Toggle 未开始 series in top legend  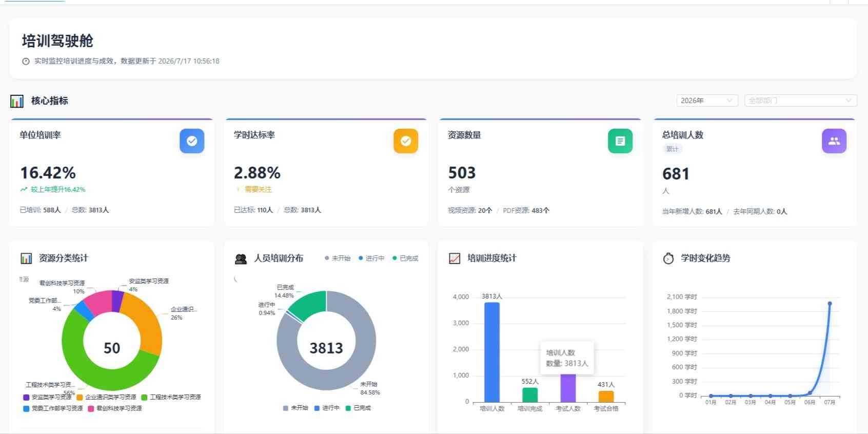tap(338, 258)
